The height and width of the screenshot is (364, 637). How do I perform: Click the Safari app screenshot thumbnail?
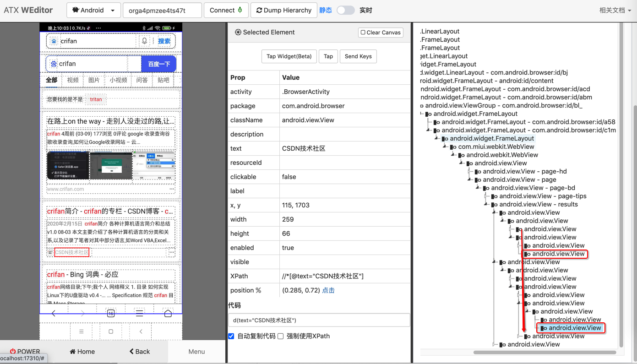coord(68,166)
